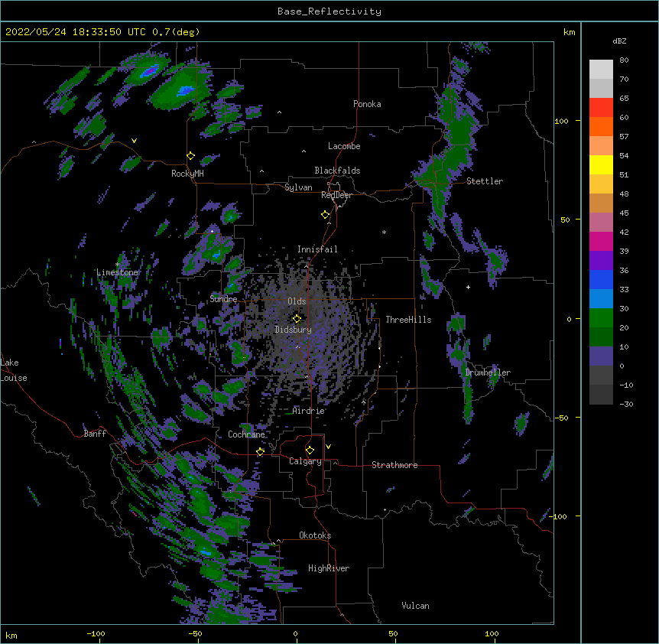Click the Stettler city label
Viewport: 659px width, 644px height.
coord(485,181)
